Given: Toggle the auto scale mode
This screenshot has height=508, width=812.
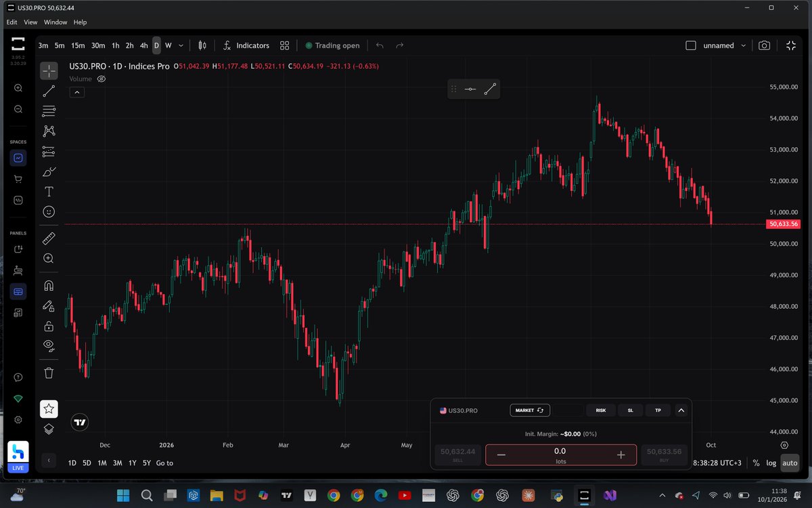Looking at the screenshot, I should tap(790, 463).
